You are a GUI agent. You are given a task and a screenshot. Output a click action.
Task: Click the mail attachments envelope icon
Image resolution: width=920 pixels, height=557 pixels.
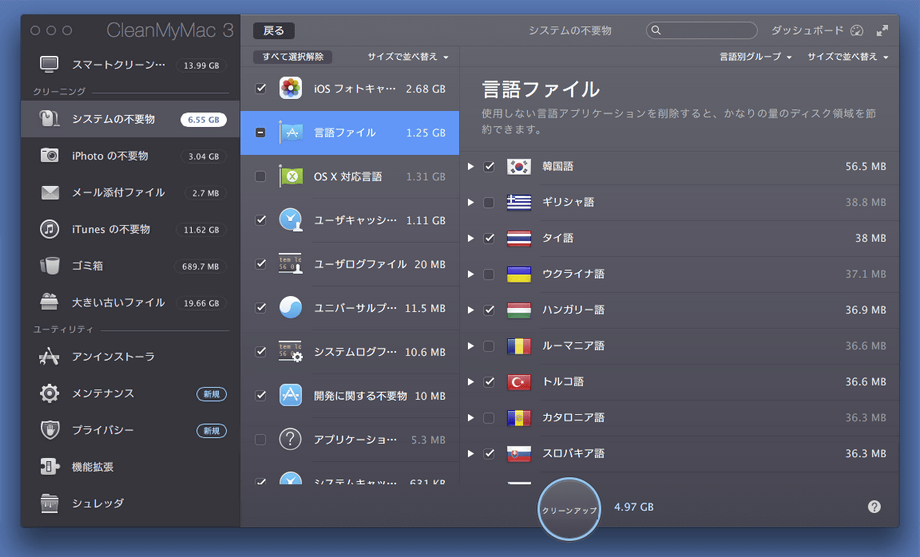click(49, 193)
